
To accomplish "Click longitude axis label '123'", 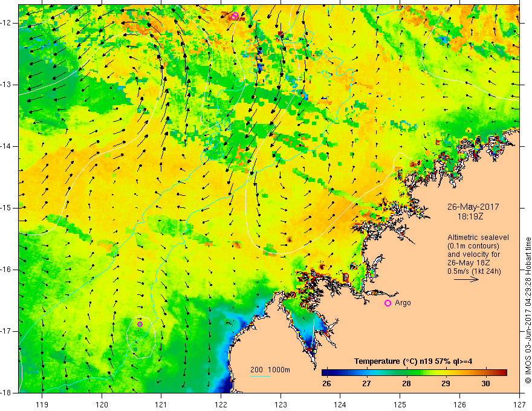I will (x=281, y=404).
